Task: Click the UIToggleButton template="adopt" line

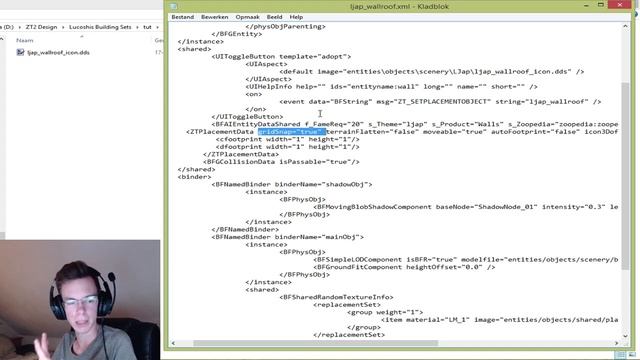Action: [x=281, y=57]
